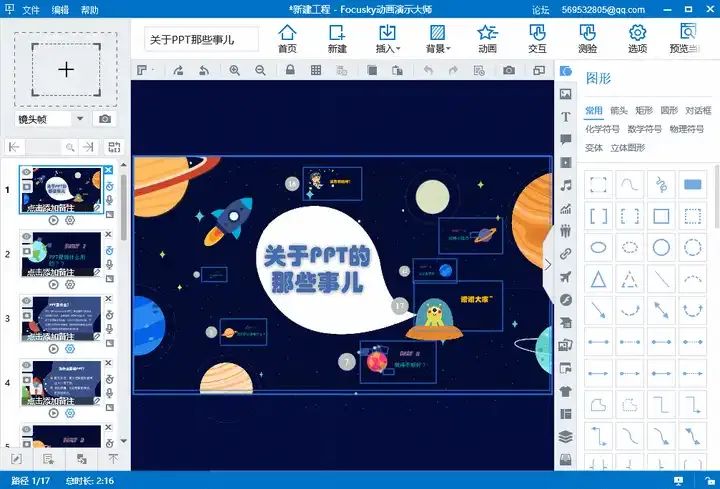720x489 pixels.
Task: Click the copy icon in toolbar
Action: coord(372,70)
